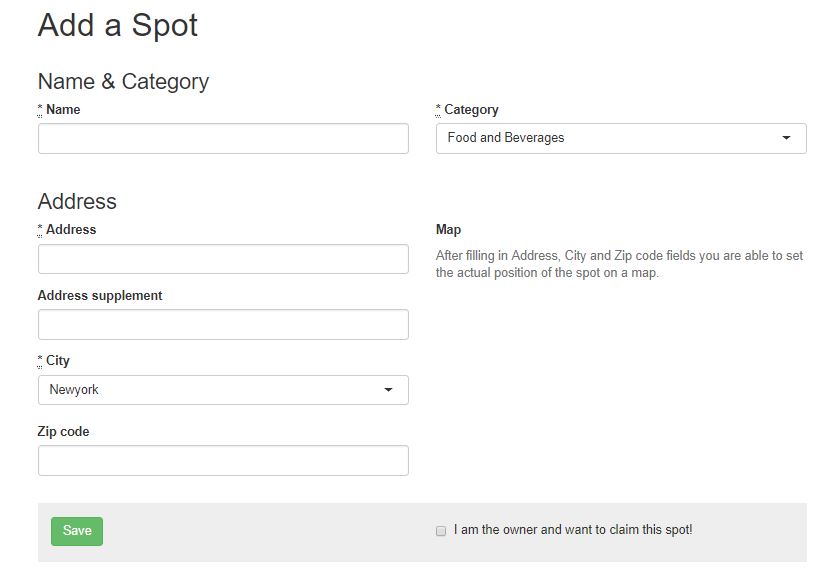Click the Category field label

[x=471, y=110]
